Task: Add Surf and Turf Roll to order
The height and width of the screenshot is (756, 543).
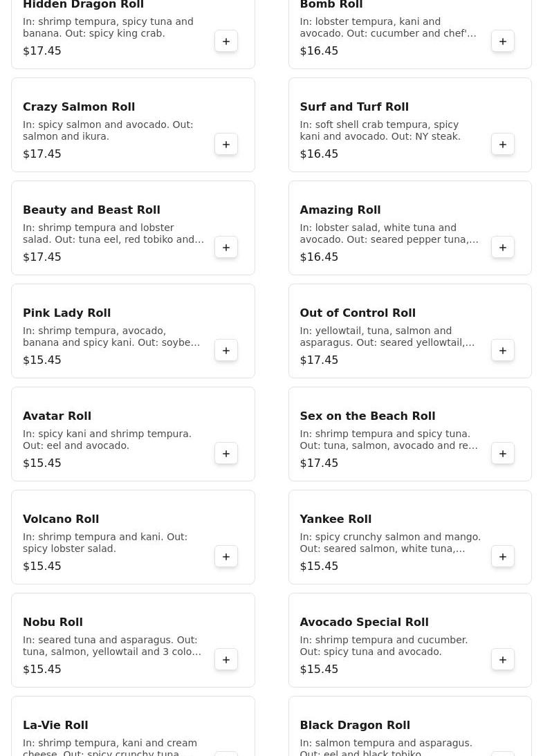Action: coord(503,145)
